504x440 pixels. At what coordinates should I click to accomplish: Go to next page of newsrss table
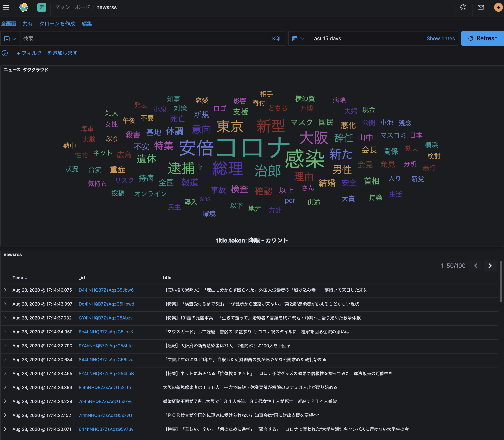(490, 266)
